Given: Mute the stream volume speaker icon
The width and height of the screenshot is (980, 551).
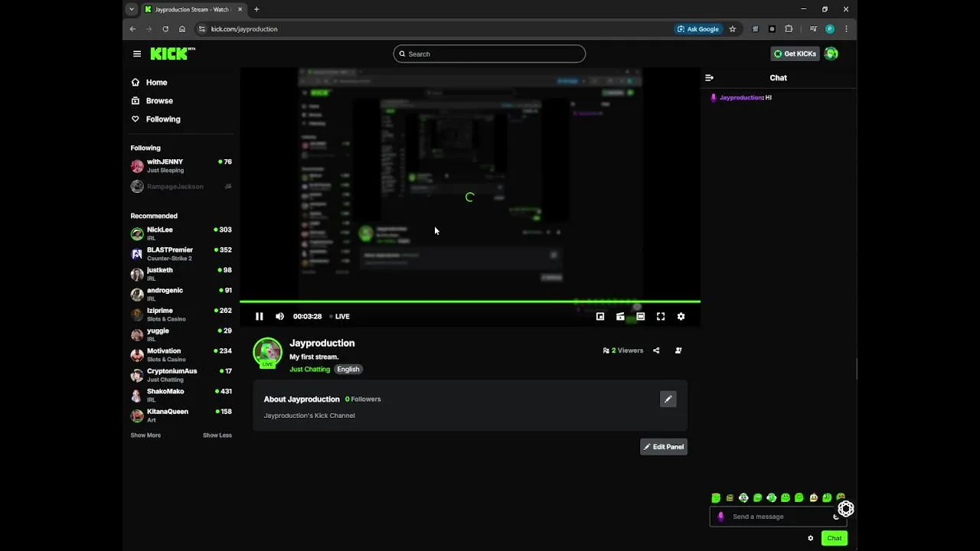Looking at the screenshot, I should tap(279, 316).
